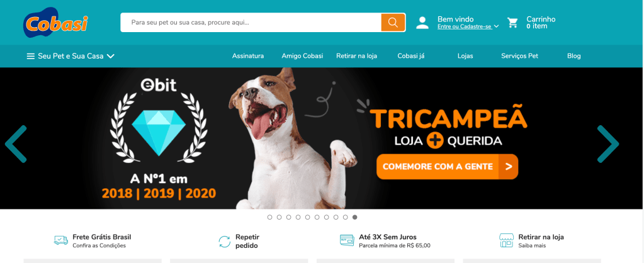The height and width of the screenshot is (263, 644).
Task: Click the user profile icon
Action: point(422,23)
